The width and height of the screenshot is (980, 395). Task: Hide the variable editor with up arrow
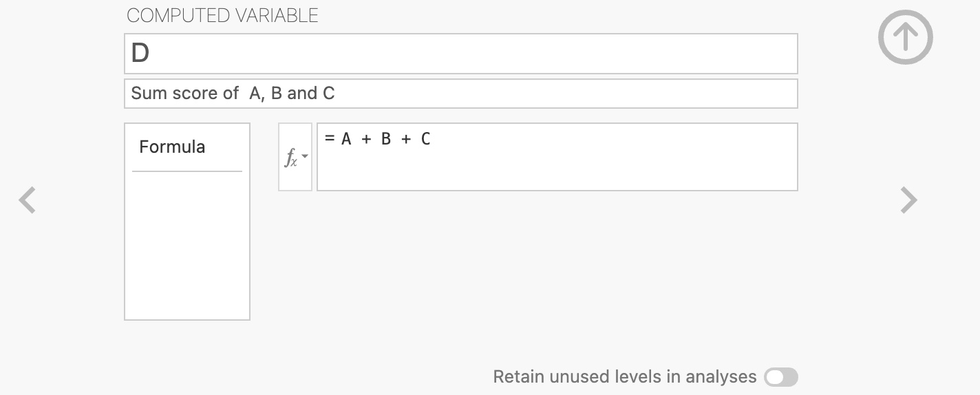click(x=905, y=37)
